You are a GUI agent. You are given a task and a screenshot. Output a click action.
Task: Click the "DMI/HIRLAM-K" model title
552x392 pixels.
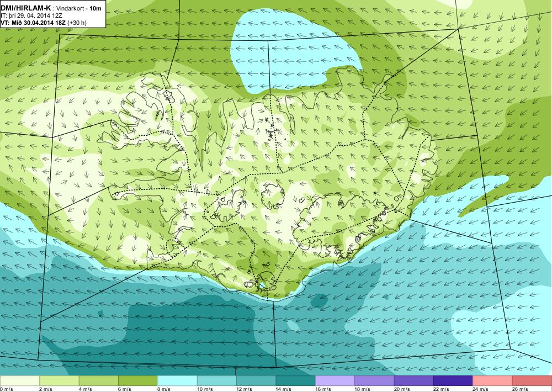(x=26, y=8)
